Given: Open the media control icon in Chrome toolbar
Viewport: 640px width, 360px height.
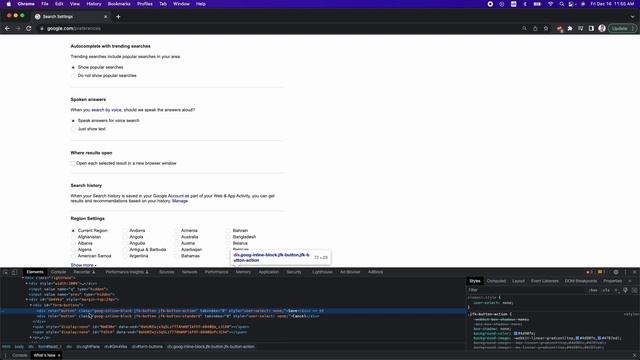Looking at the screenshot, I should pyautogui.click(x=580, y=29).
